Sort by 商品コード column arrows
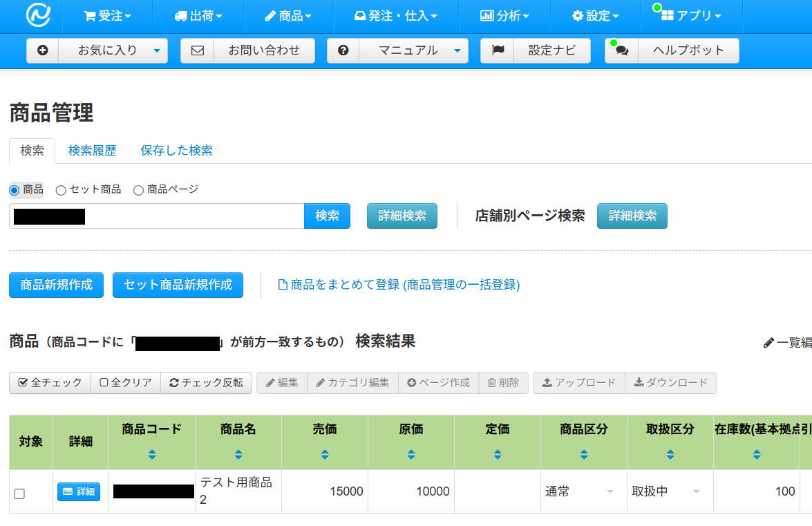Image resolution: width=812 pixels, height=526 pixels. pyautogui.click(x=152, y=454)
